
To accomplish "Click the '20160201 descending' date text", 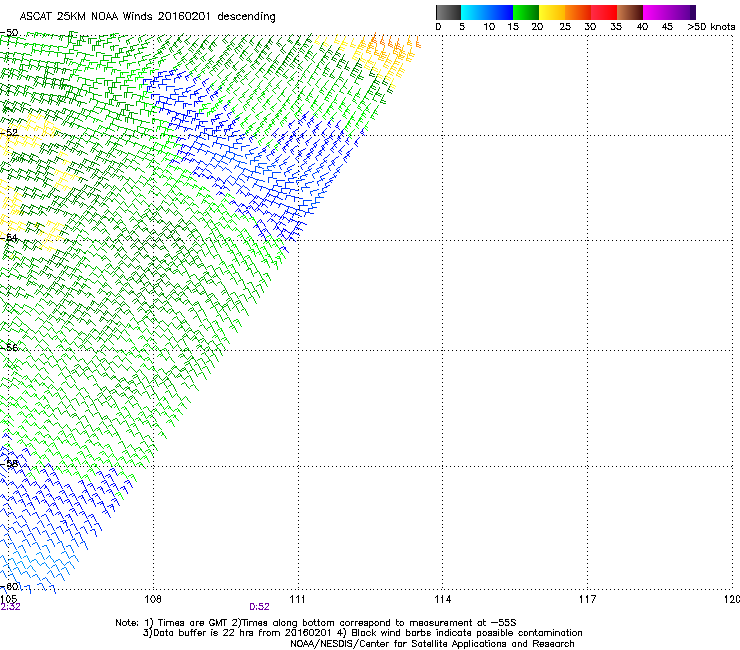I will [217, 17].
